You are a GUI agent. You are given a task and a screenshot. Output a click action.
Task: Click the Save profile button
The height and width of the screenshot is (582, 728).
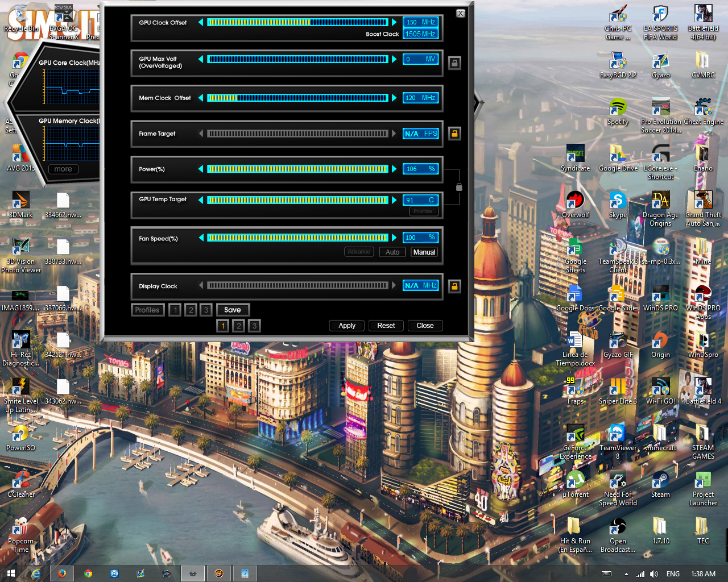pyautogui.click(x=233, y=310)
